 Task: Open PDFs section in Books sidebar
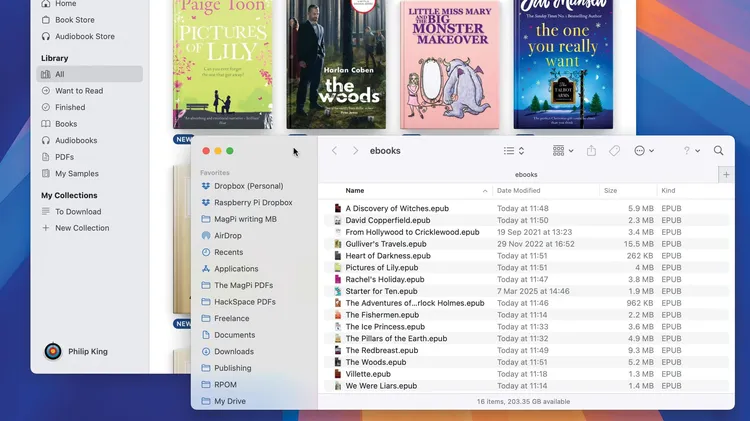pyautogui.click(x=57, y=157)
